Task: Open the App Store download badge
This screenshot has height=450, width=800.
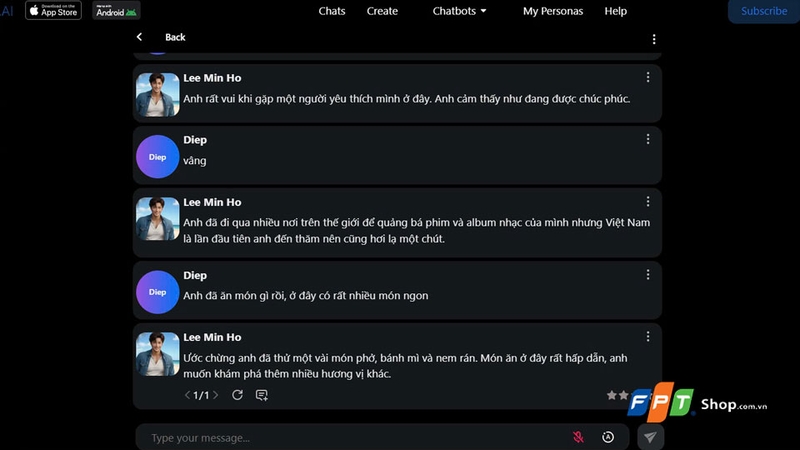Action: pos(54,10)
